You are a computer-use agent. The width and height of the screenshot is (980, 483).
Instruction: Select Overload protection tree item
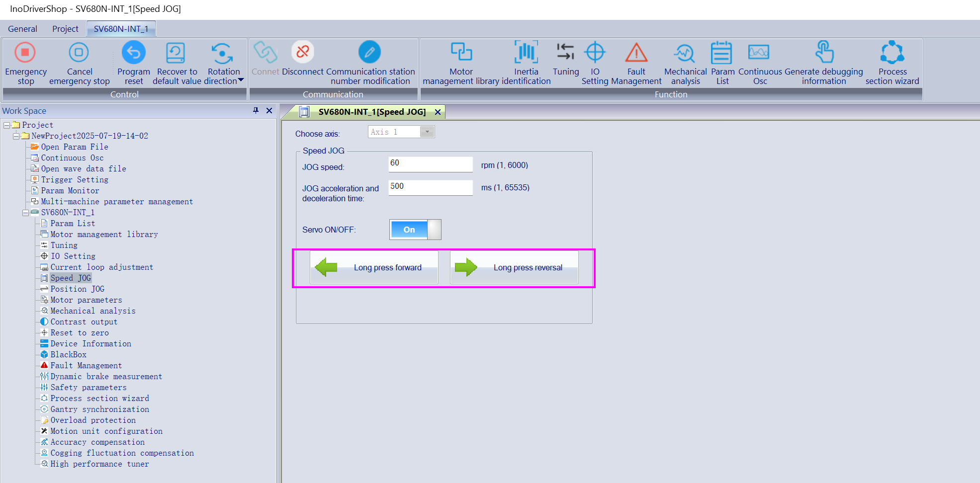93,420
